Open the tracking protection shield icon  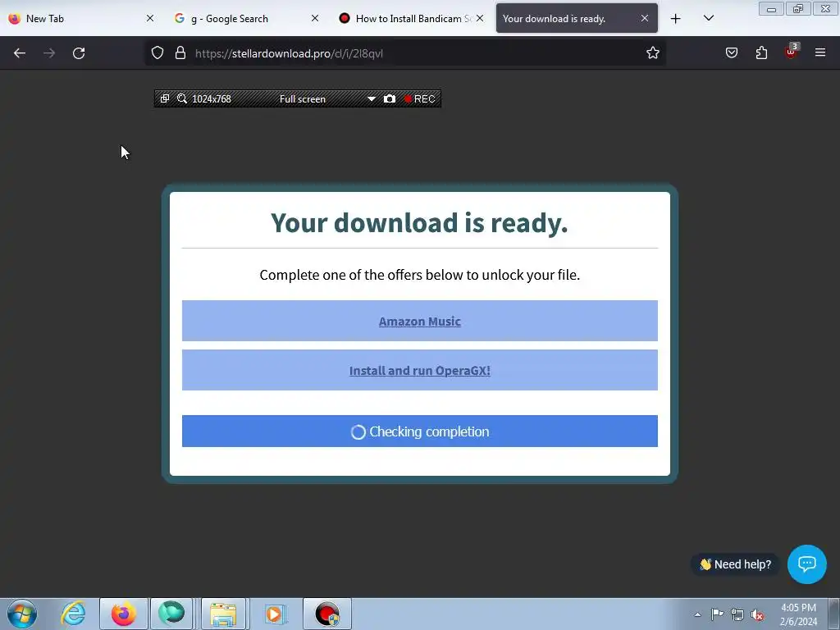click(x=157, y=53)
